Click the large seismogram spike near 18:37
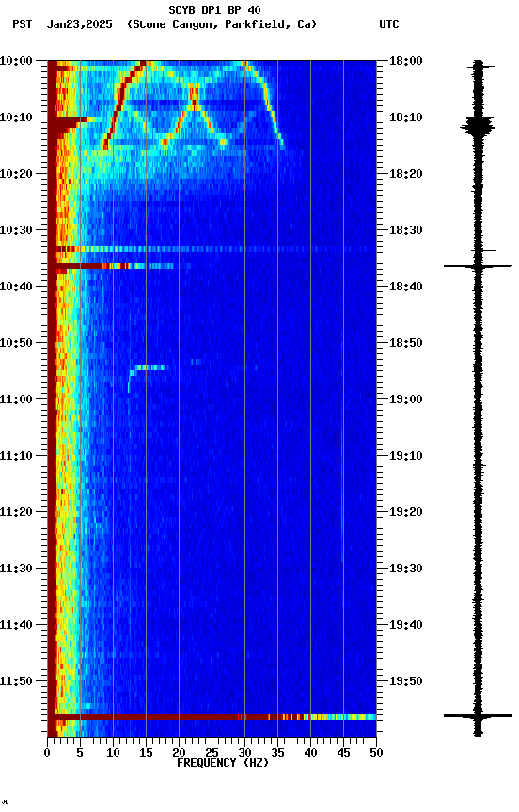The height and width of the screenshot is (812, 519). point(478,266)
